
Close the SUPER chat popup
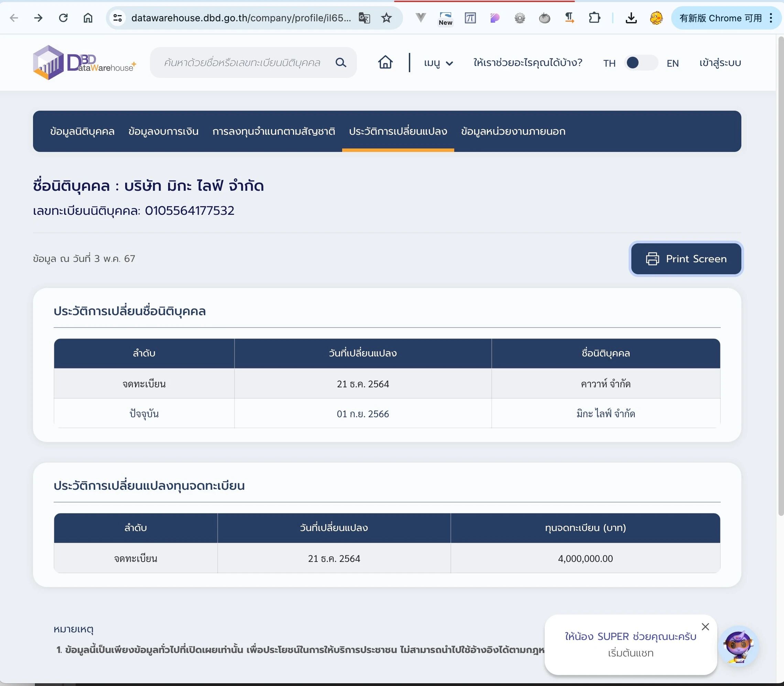(705, 627)
